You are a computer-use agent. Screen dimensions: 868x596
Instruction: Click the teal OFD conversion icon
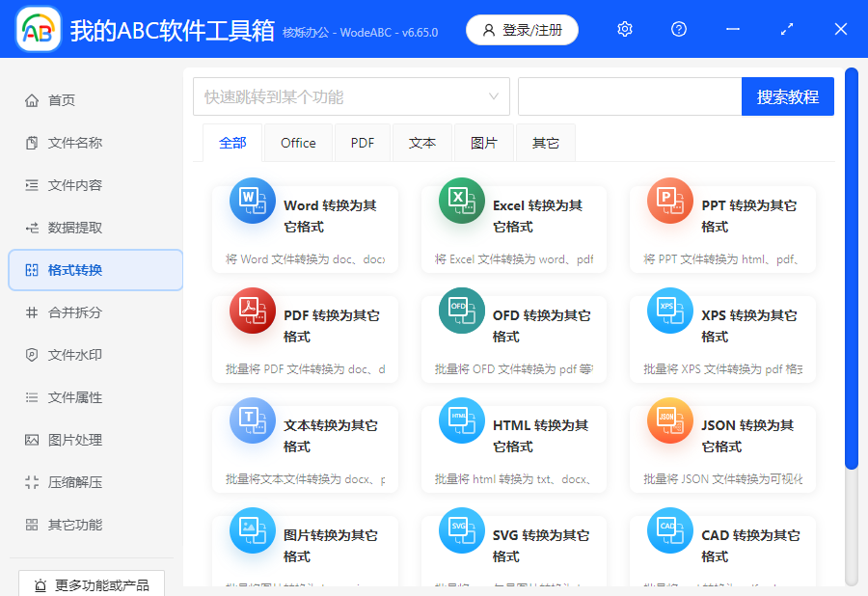coord(462,311)
